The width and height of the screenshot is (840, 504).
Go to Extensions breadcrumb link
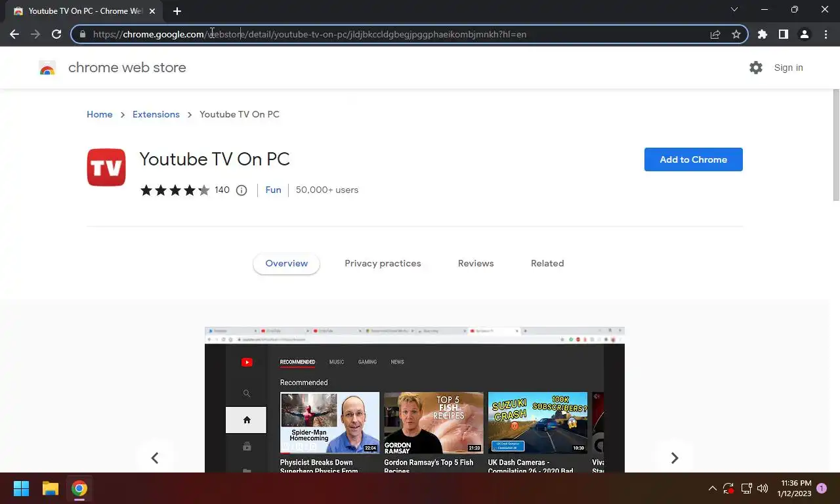pyautogui.click(x=156, y=114)
